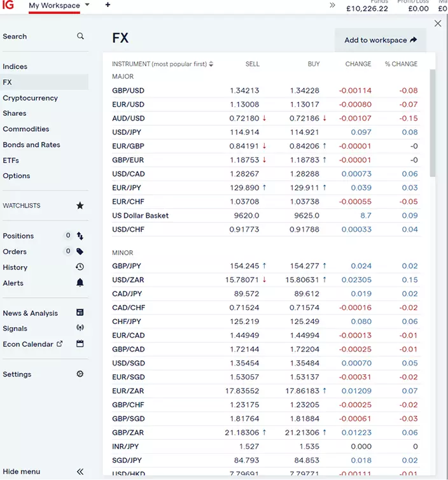Click the search magnifier icon

point(80,36)
